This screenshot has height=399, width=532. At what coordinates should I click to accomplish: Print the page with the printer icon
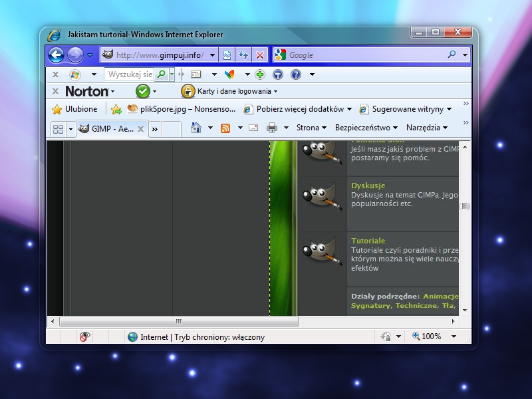[x=272, y=128]
